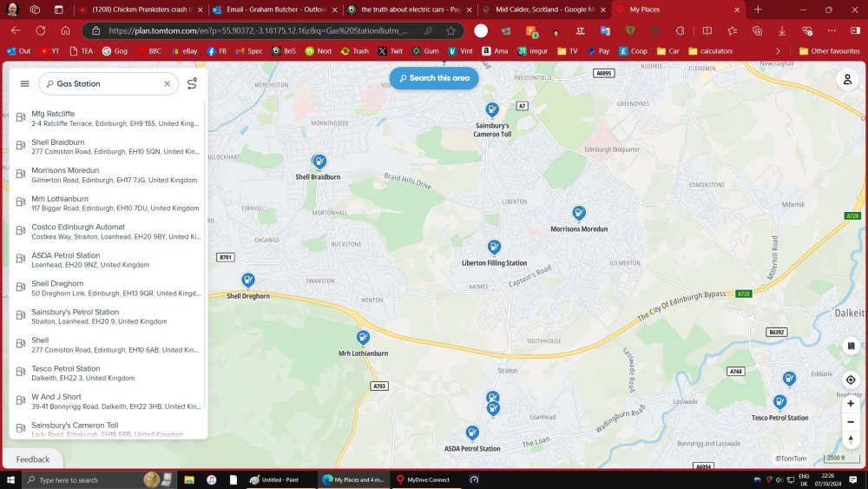Open eBay bookmark
This screenshot has width=868, height=489.
coord(184,51)
